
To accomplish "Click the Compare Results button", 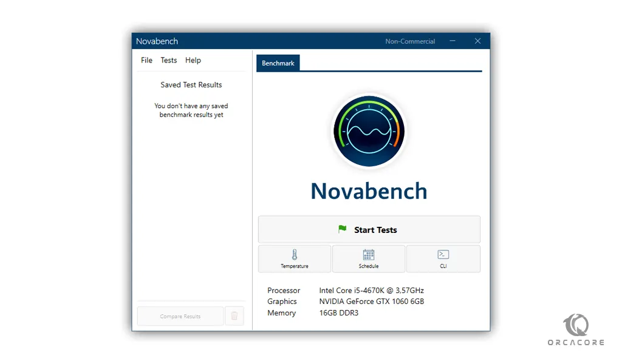I will tap(180, 316).
